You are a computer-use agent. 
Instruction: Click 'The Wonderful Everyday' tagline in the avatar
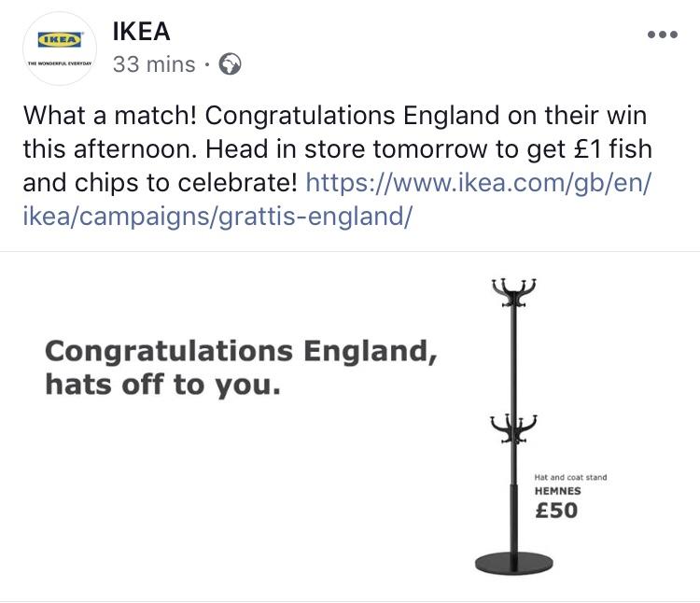click(60, 63)
